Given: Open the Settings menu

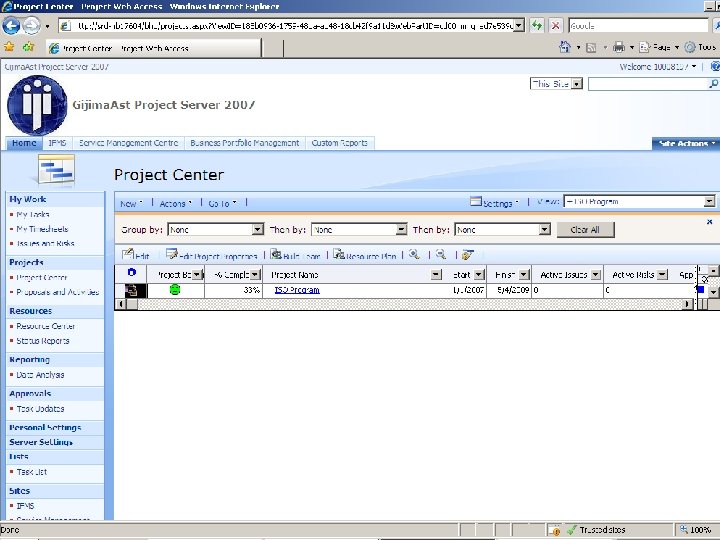Looking at the screenshot, I should click(495, 202).
